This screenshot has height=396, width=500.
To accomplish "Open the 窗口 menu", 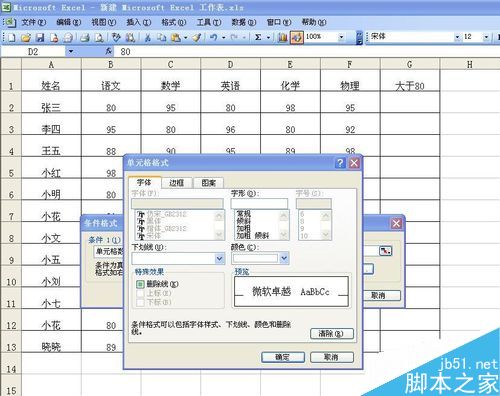I will click(x=279, y=22).
